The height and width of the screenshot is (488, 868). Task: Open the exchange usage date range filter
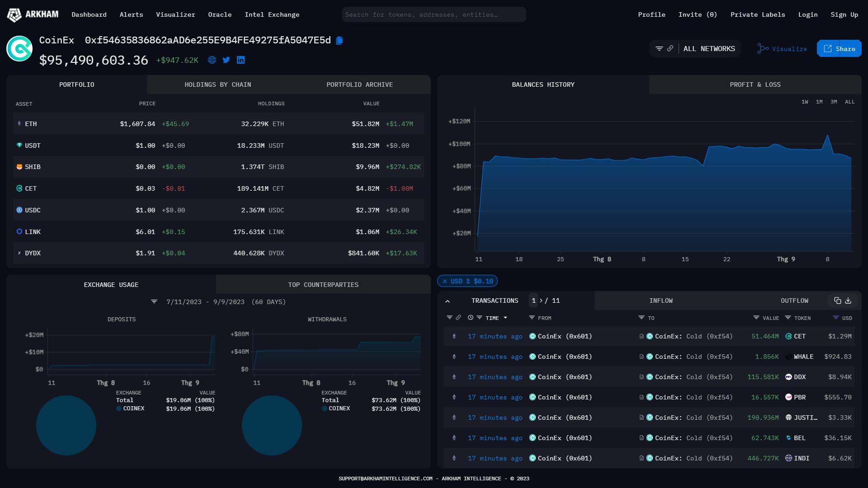[154, 302]
